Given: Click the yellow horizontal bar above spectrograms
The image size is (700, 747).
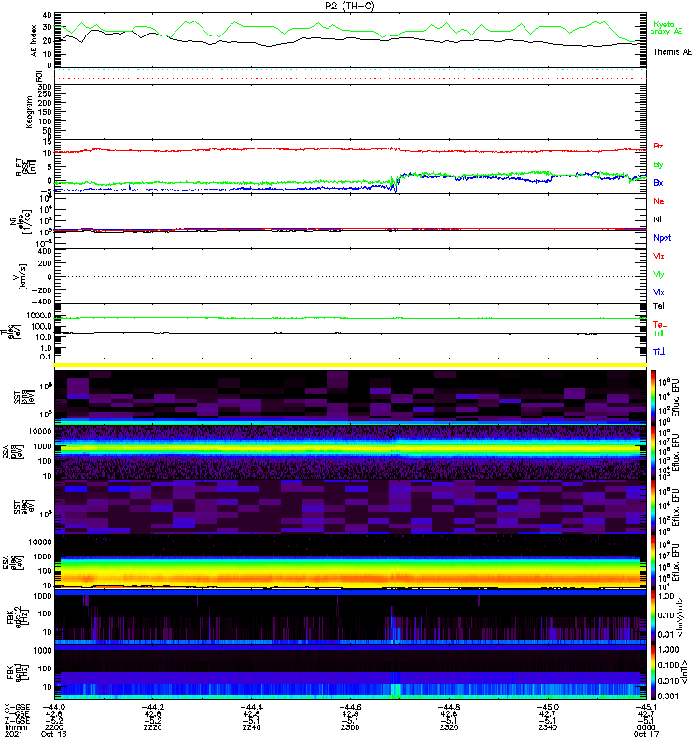Looking at the screenshot, I should [350, 365].
